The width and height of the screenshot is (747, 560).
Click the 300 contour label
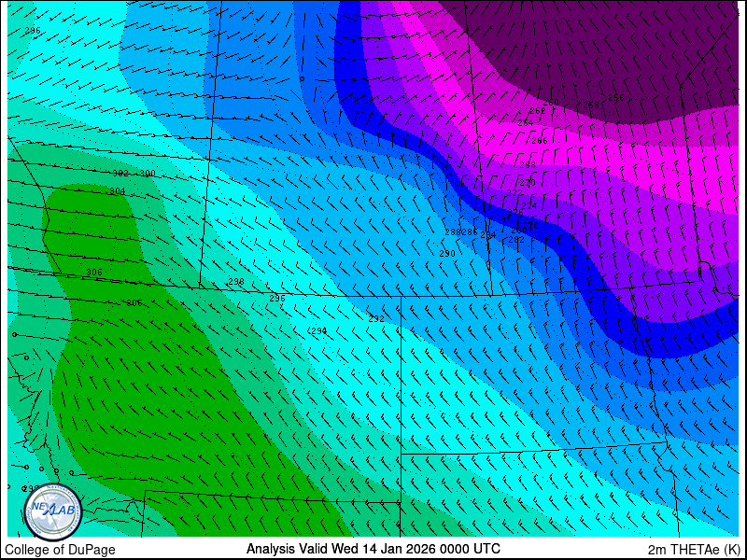(148, 174)
